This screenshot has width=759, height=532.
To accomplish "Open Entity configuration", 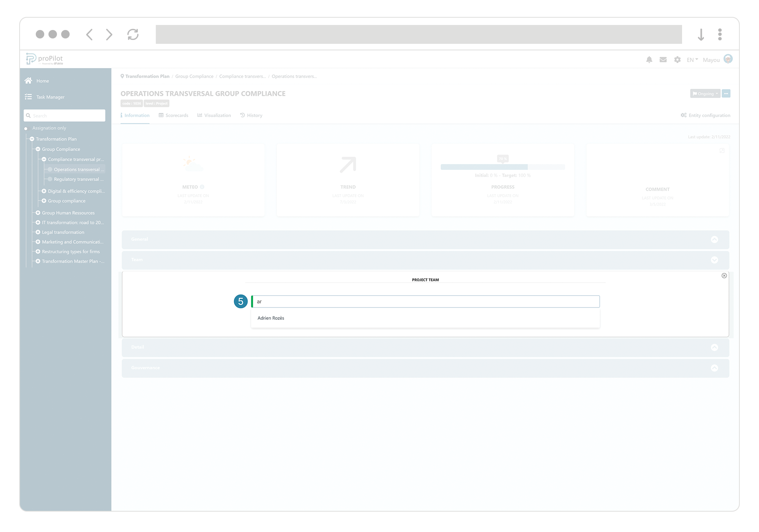I will [705, 115].
